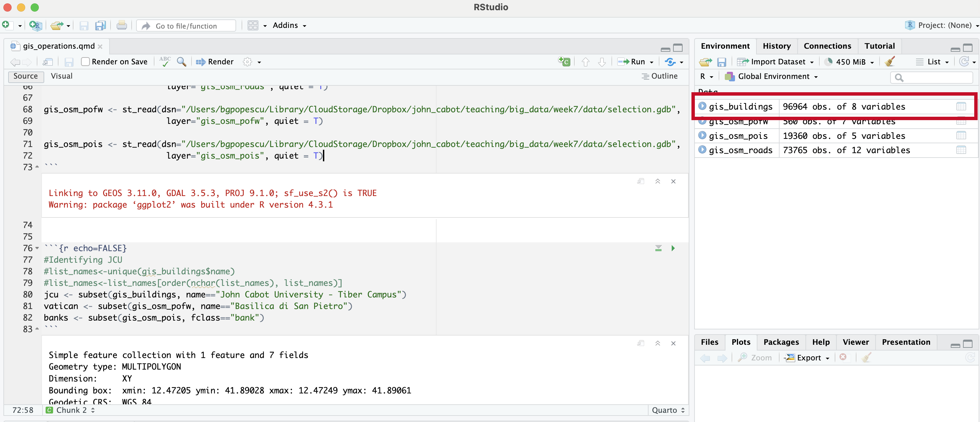The image size is (980, 422).
Task: Click the Render button
Action: tap(215, 62)
